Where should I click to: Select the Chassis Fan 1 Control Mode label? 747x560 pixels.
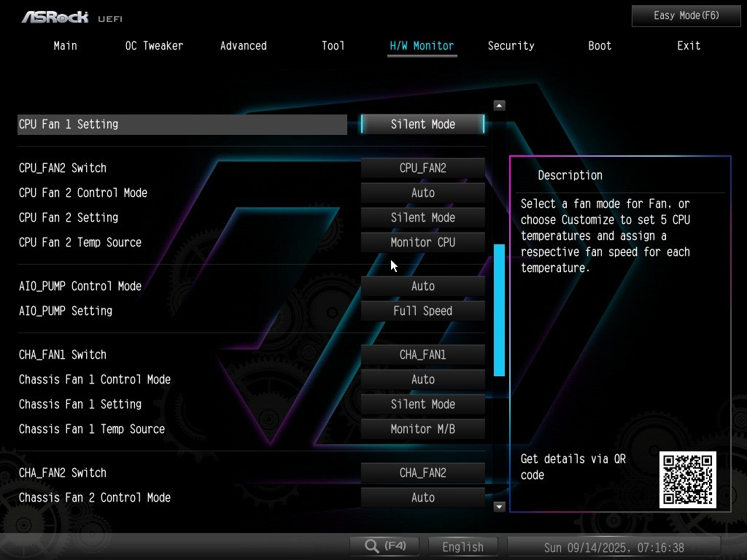click(94, 379)
